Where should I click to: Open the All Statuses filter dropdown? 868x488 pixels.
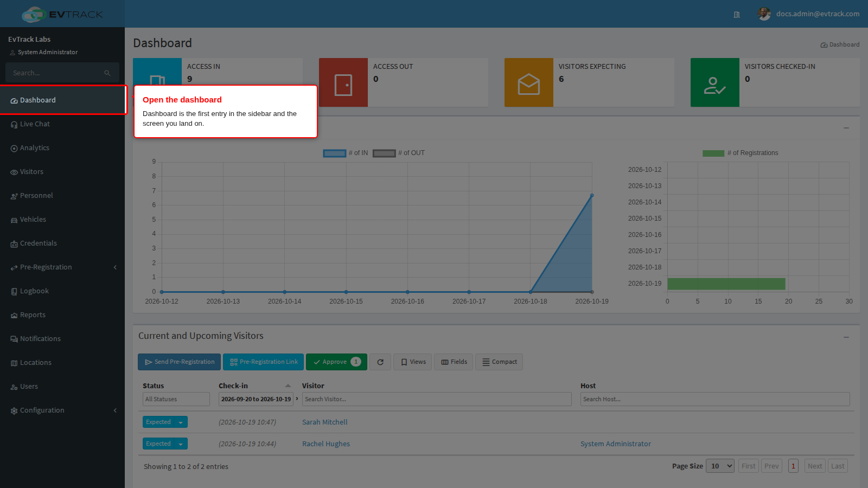176,399
